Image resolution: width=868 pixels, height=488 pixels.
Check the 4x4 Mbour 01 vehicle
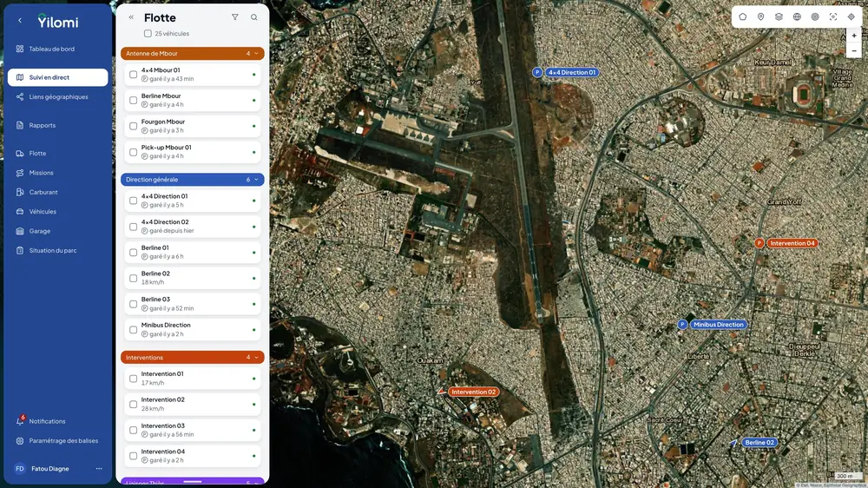pyautogui.click(x=134, y=75)
